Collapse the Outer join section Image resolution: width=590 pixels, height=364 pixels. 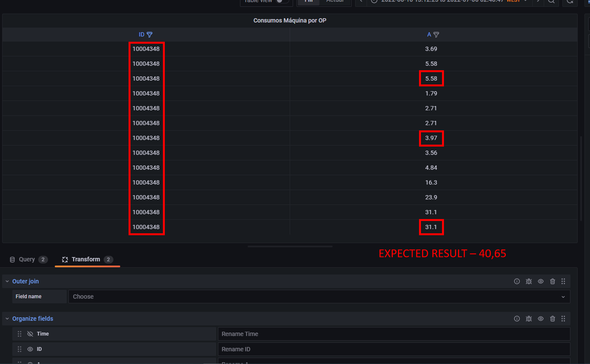(7, 281)
